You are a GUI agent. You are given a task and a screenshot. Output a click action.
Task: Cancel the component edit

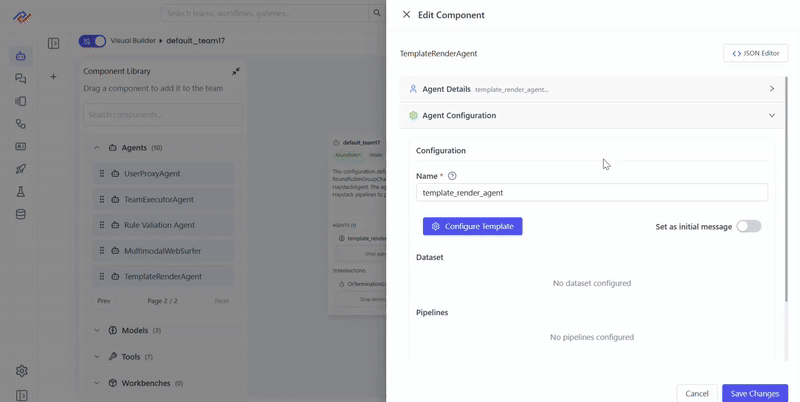(697, 393)
